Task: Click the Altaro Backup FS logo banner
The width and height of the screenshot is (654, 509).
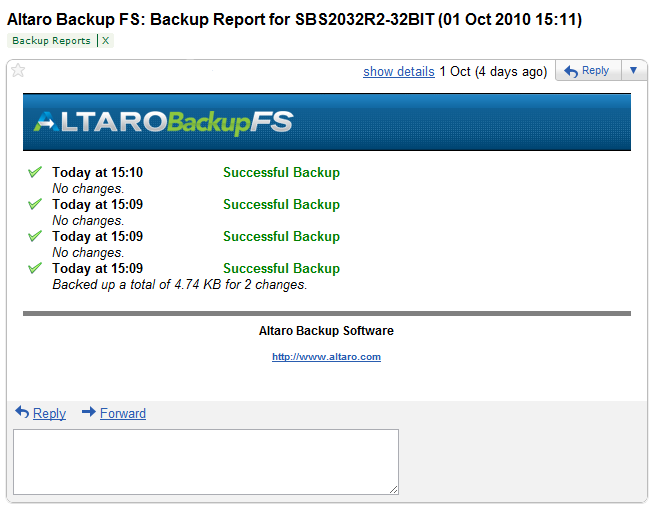Action: (327, 122)
